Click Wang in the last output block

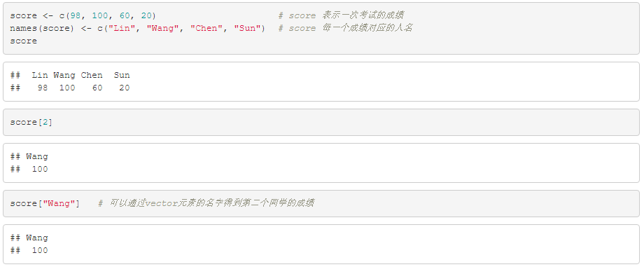point(37,238)
